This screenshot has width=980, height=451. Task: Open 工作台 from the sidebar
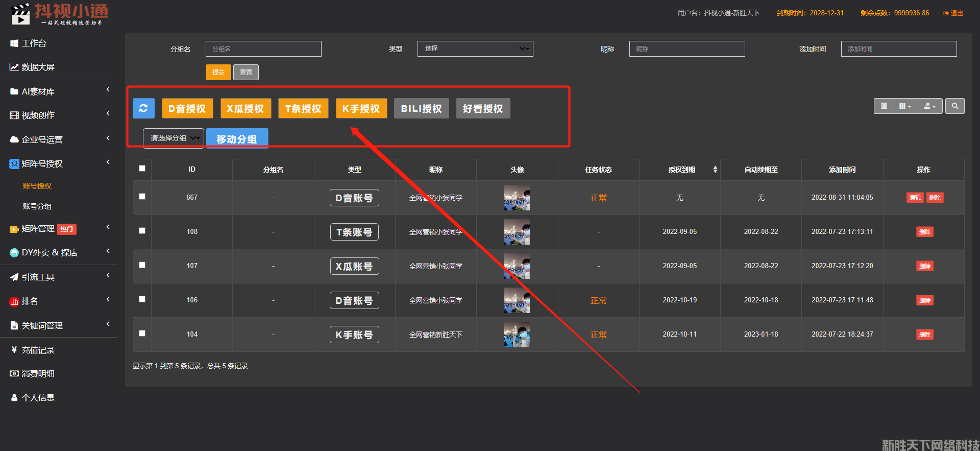click(34, 43)
